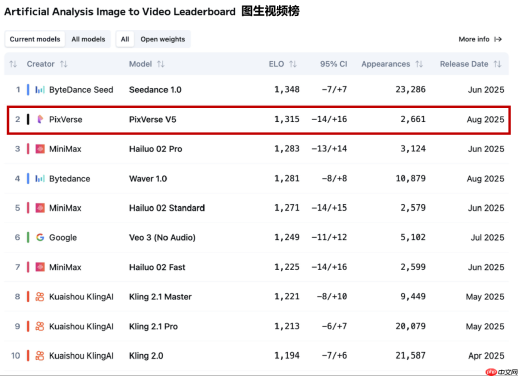
Task: Select the All weights filter
Action: coord(125,39)
